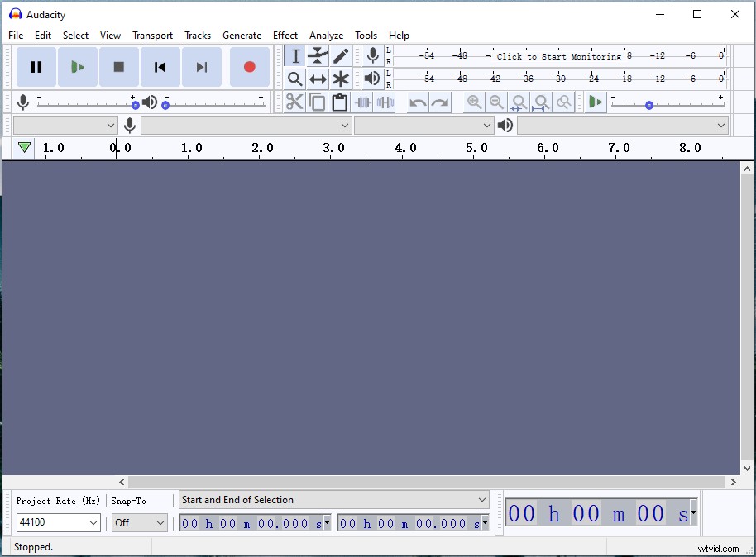Open the Snap-To dropdown
Image resolution: width=756 pixels, height=557 pixels.
tap(139, 522)
